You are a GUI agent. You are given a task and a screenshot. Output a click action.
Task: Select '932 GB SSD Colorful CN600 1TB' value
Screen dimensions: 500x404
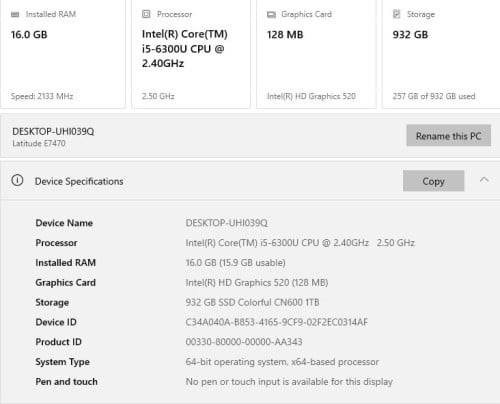point(252,302)
